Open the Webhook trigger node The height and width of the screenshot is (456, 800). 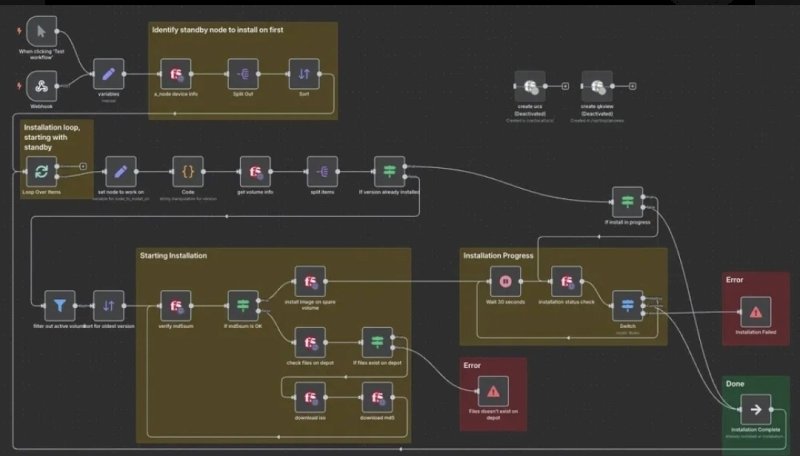(x=41, y=86)
